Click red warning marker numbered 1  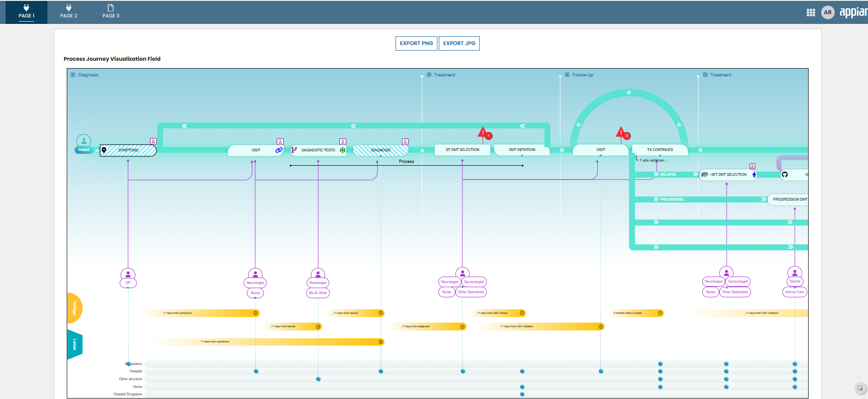tap(484, 133)
